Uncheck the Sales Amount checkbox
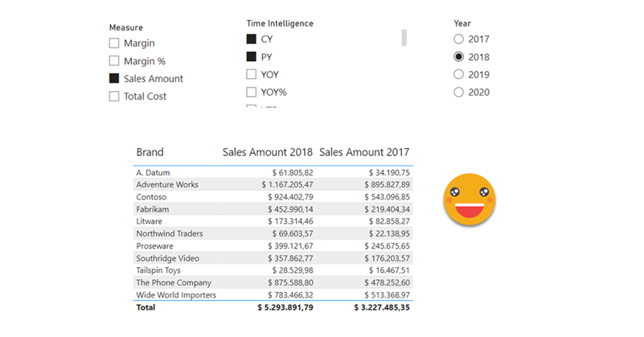 [x=114, y=79]
